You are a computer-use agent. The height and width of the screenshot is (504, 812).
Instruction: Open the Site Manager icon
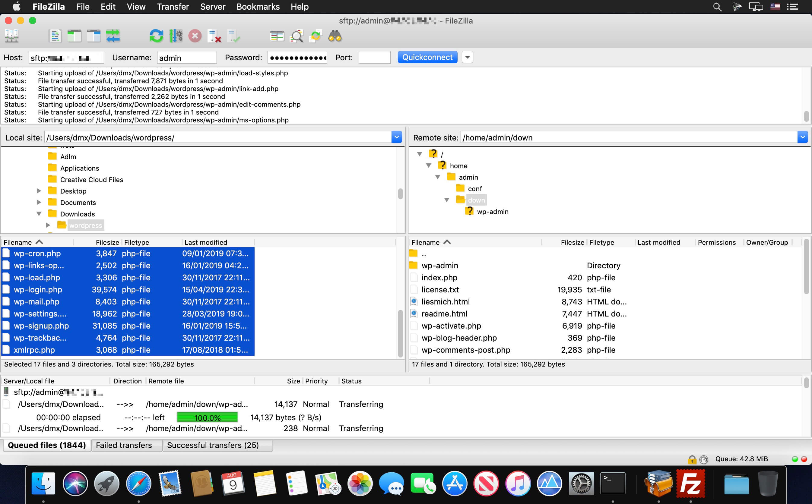(x=12, y=36)
